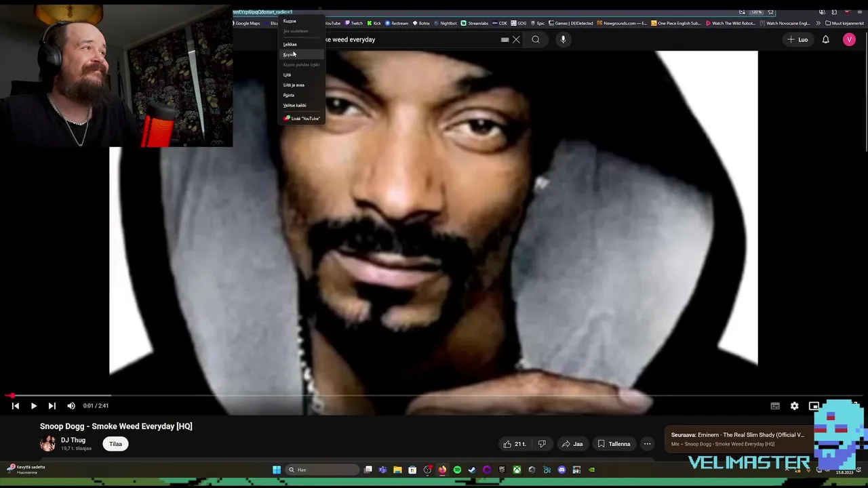Open Botrix bookmark
The image size is (868, 488).
pyautogui.click(x=422, y=23)
